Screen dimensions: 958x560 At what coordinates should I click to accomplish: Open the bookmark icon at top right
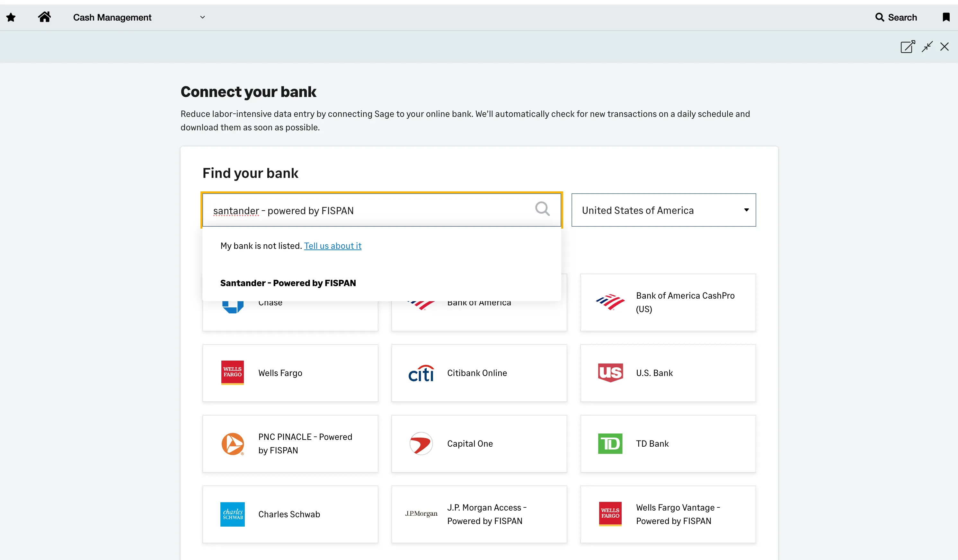946,17
